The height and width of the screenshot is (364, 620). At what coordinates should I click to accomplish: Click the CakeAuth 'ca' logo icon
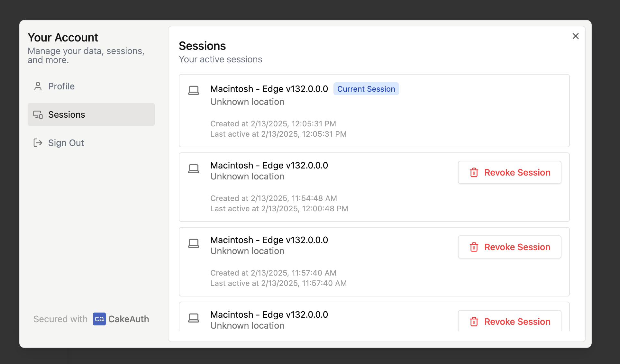(99, 319)
